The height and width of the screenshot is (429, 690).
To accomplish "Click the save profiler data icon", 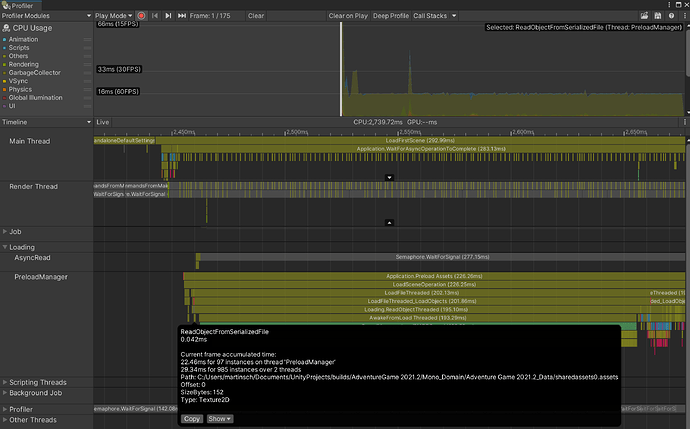I will pyautogui.click(x=657, y=16).
